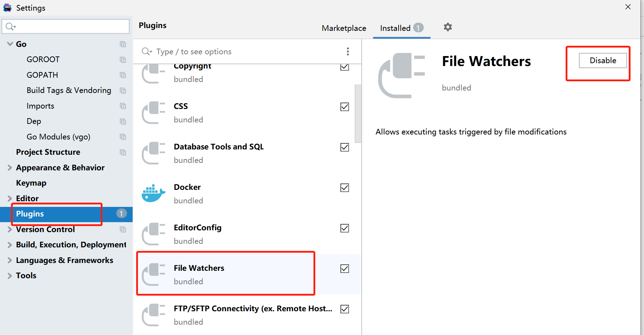Image resolution: width=644 pixels, height=335 pixels.
Task: Expand Appearance & Behavior settings
Action: [10, 167]
